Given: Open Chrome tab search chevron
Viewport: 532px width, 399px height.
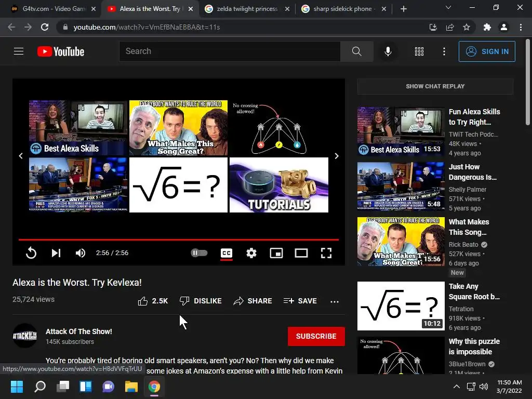Looking at the screenshot, I should (448, 7).
